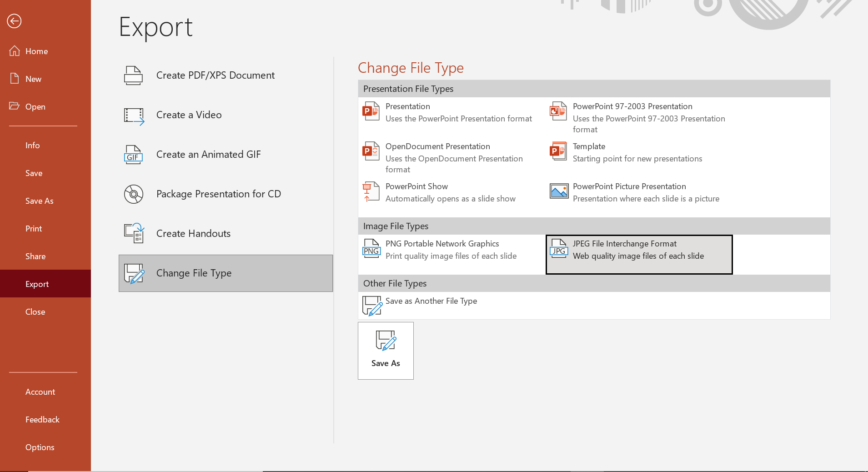Click the PNG file icon

pyautogui.click(x=371, y=248)
